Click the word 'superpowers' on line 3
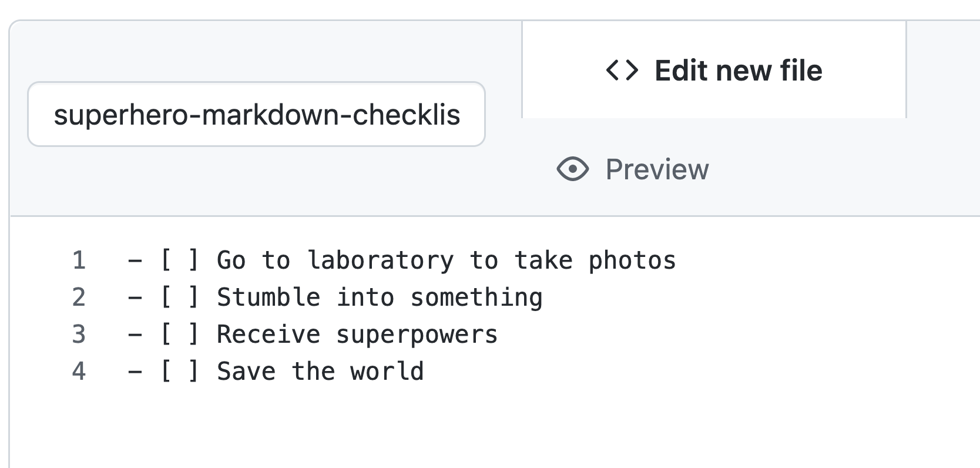 tap(417, 335)
